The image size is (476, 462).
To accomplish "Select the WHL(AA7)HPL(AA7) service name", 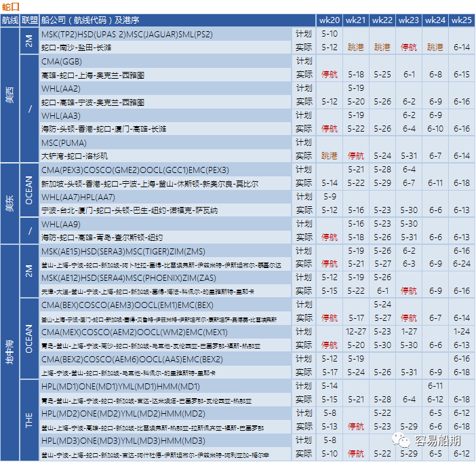I will (x=79, y=197).
